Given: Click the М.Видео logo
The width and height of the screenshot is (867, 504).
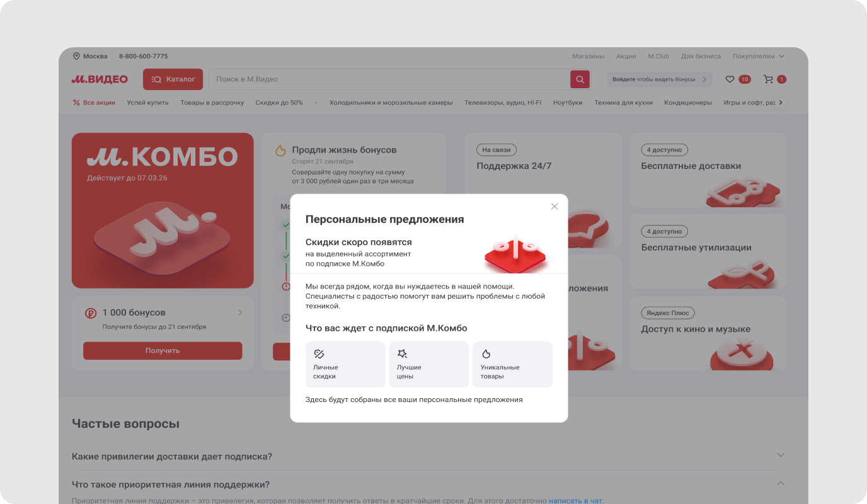Looking at the screenshot, I should pos(100,79).
